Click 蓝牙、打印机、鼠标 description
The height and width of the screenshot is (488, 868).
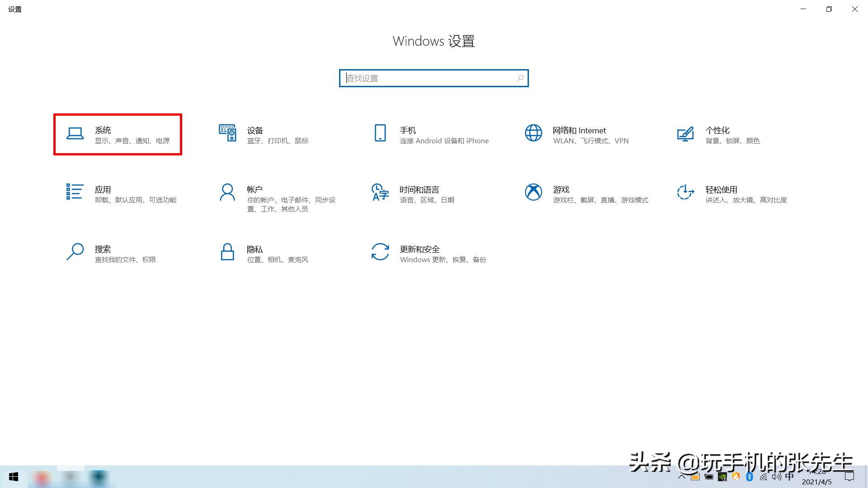[278, 141]
